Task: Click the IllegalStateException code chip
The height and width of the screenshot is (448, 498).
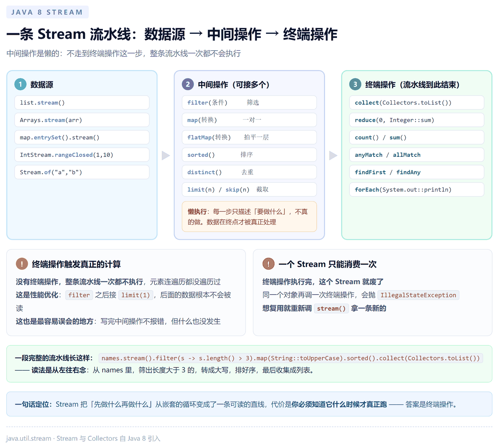Action: pos(418,295)
